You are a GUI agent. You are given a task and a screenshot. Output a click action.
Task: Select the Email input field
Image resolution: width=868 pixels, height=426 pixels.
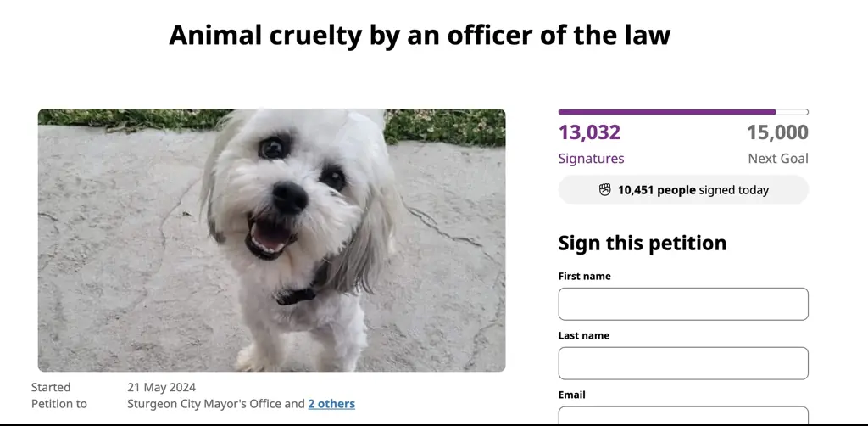tap(682, 416)
